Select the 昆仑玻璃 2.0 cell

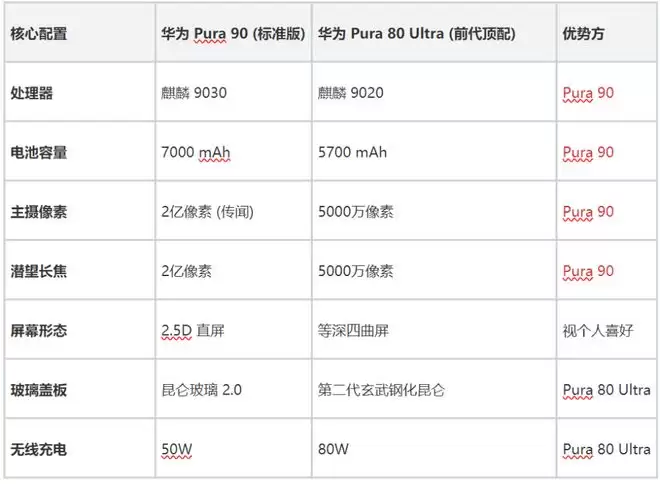(201, 389)
